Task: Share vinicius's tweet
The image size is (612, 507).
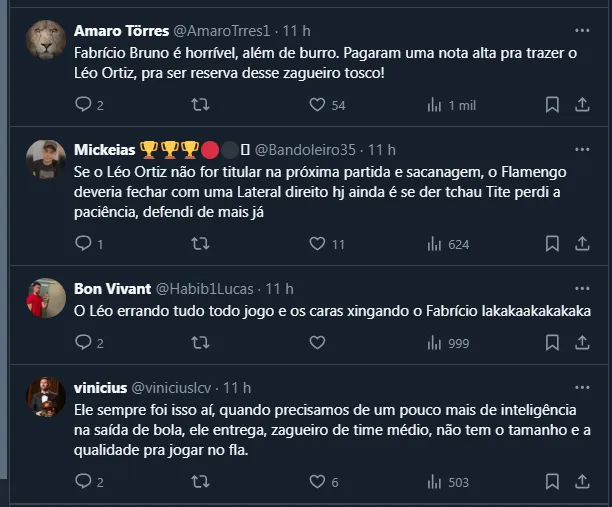Action: [582, 482]
